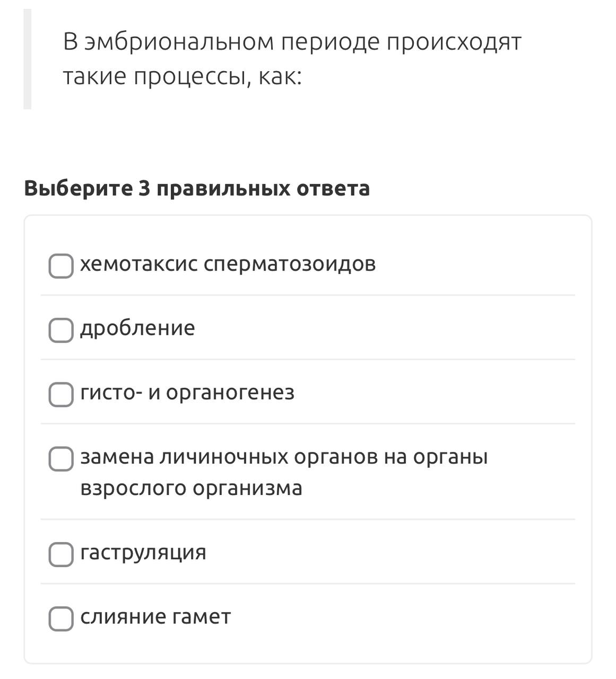Viewport: 616px width, 679px height.
Task: Enable the 'гисто- и органогенез' checkbox
Action: pyautogui.click(x=61, y=394)
